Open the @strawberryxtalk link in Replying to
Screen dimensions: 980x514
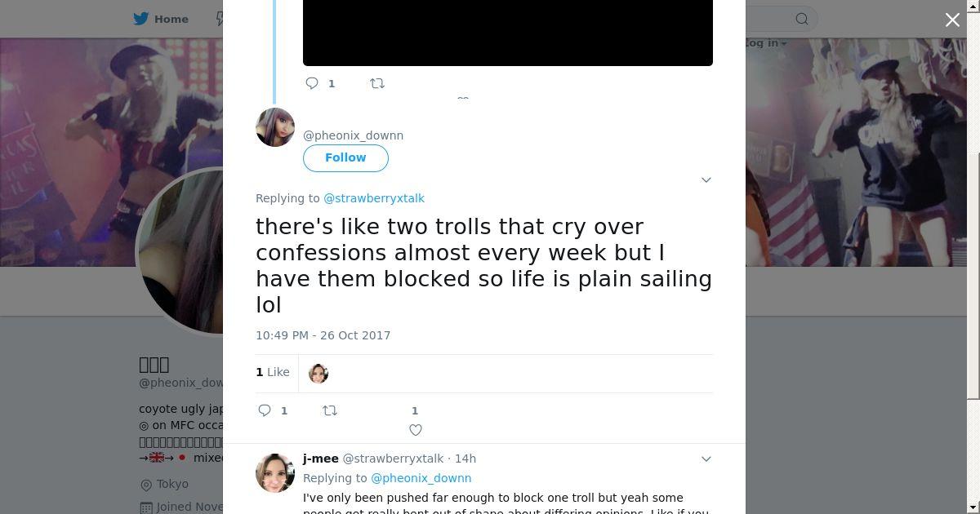(374, 198)
